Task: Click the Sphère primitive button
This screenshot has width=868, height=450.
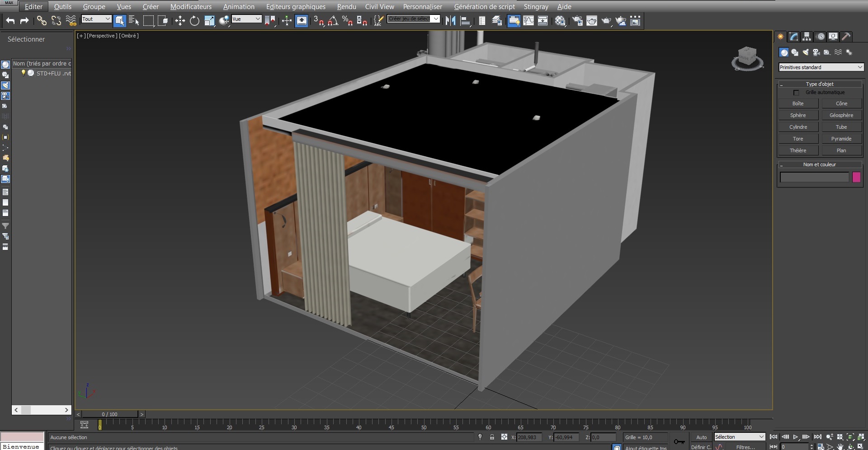Action: point(798,115)
